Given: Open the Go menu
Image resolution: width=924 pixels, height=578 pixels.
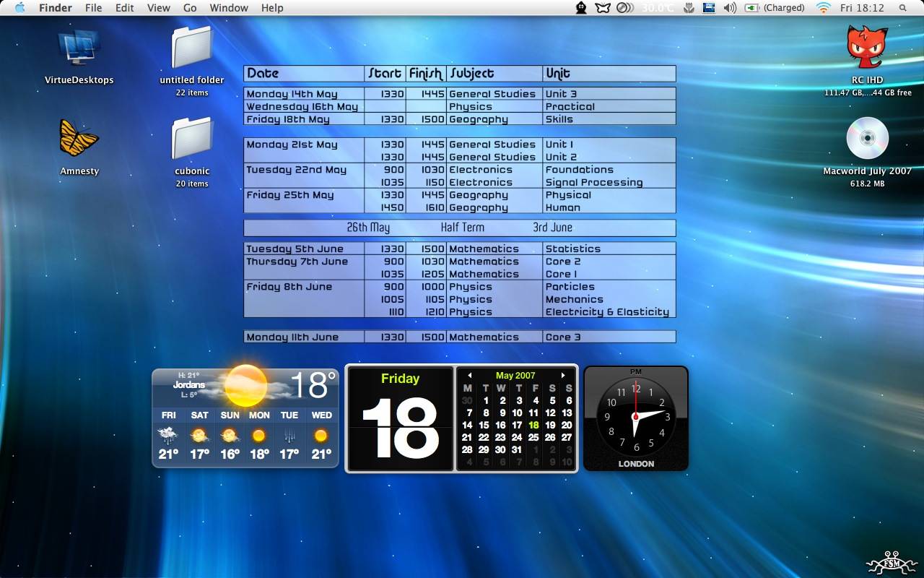Looking at the screenshot, I should point(190,8).
